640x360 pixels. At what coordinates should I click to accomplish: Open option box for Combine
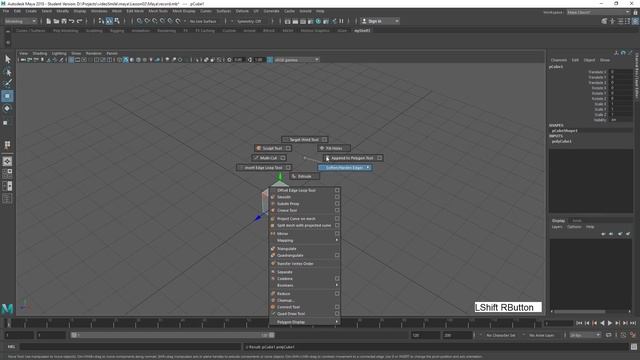pyautogui.click(x=337, y=278)
